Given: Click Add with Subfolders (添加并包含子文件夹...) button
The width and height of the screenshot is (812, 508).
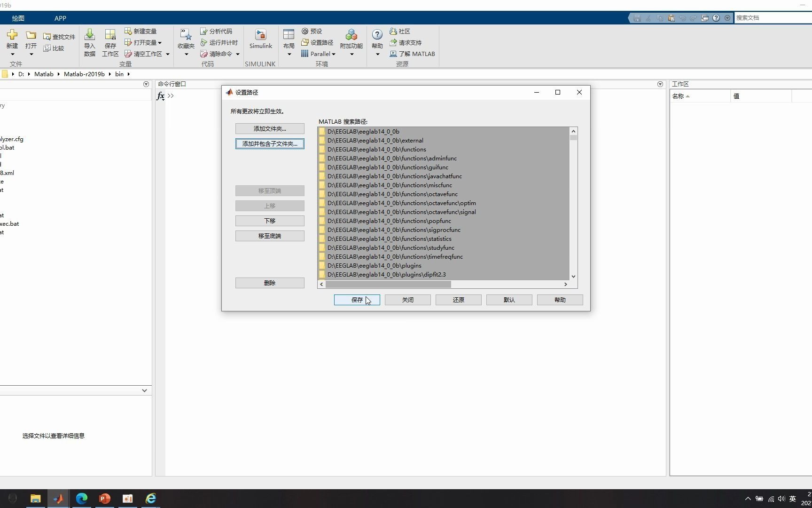Looking at the screenshot, I should [270, 144].
